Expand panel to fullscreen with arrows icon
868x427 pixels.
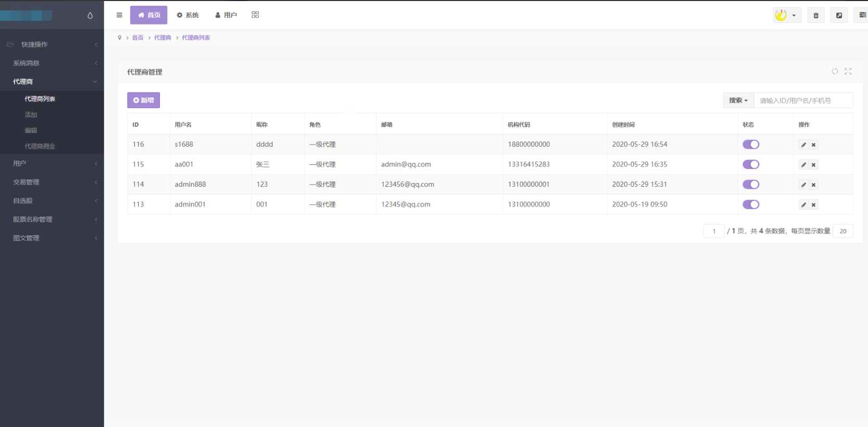click(848, 71)
